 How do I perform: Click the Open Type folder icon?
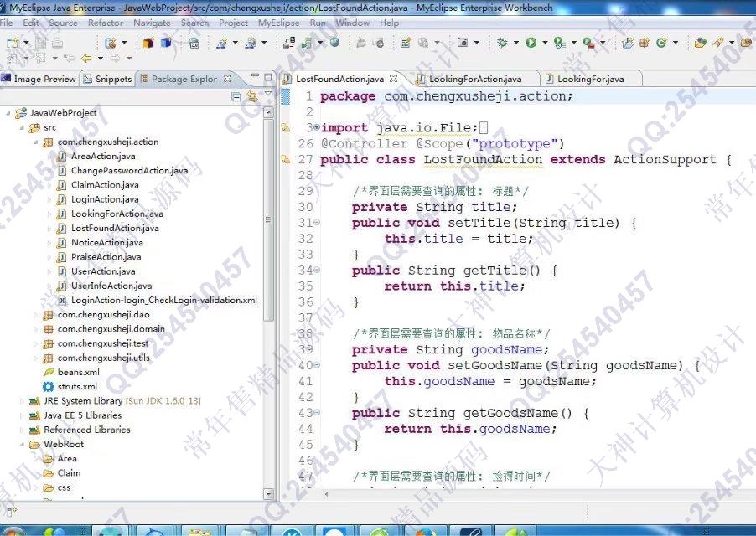pos(700,43)
